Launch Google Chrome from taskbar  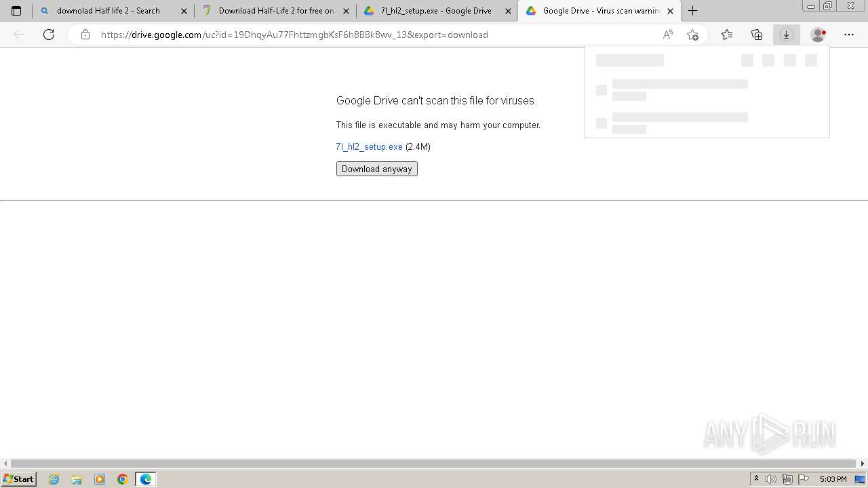123,479
